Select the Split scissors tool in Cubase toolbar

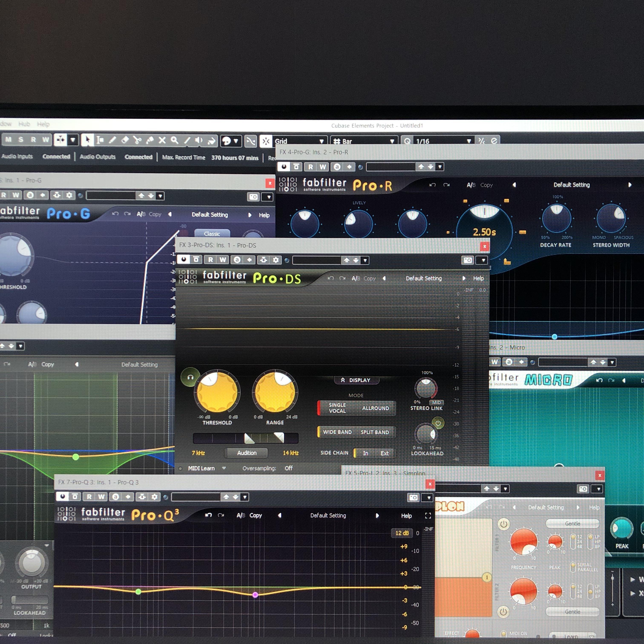click(137, 140)
